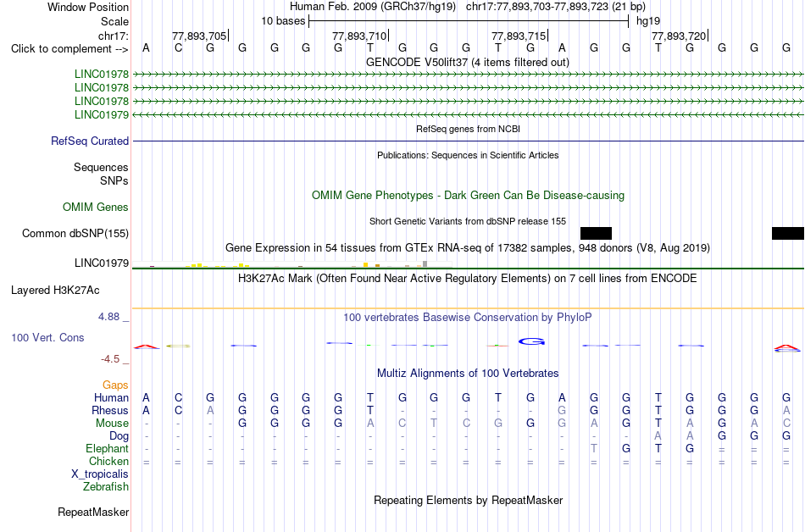
Task: Click the 'Window Position' track label
Action: [88, 7]
